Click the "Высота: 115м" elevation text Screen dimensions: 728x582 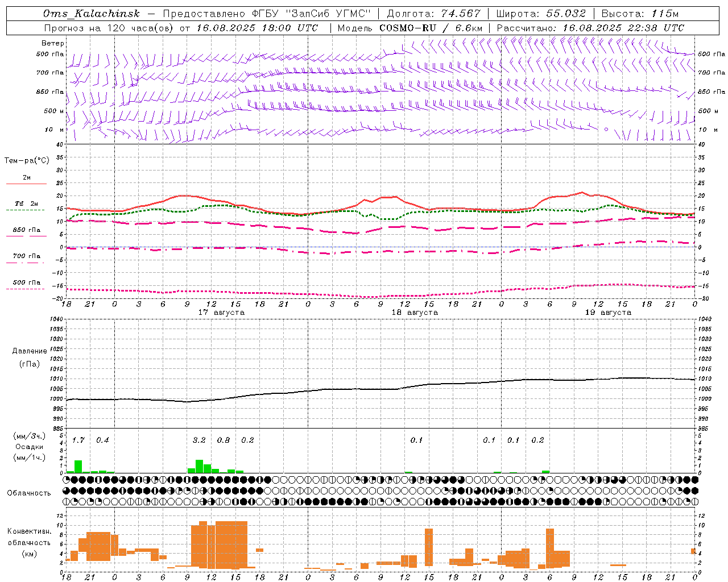[x=640, y=14]
